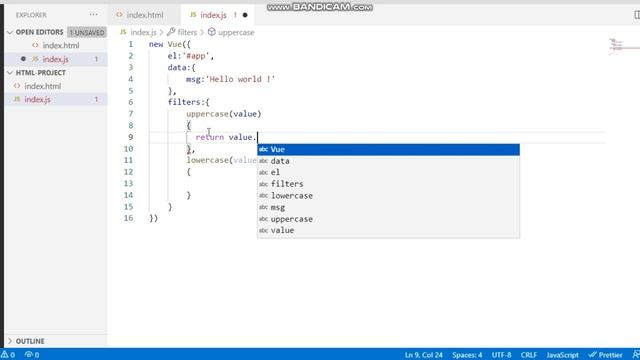Change line ending via CRLF
The height and width of the screenshot is (360, 640).
coord(529,355)
